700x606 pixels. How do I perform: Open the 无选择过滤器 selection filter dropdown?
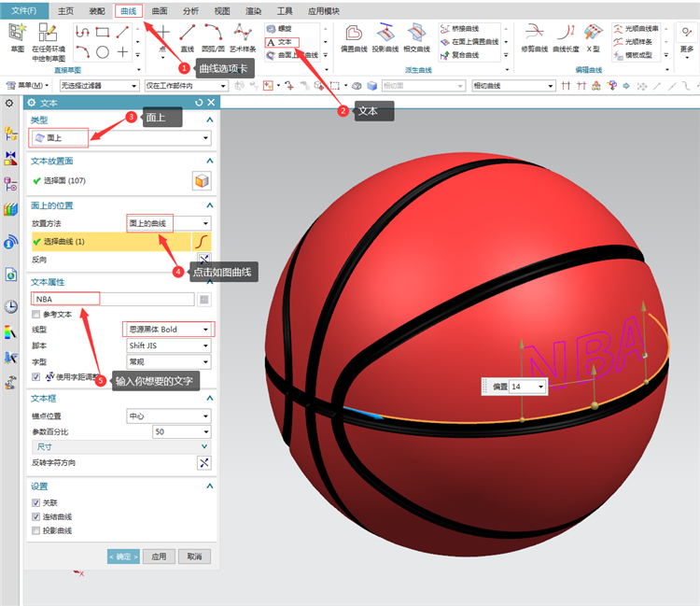coord(99,86)
